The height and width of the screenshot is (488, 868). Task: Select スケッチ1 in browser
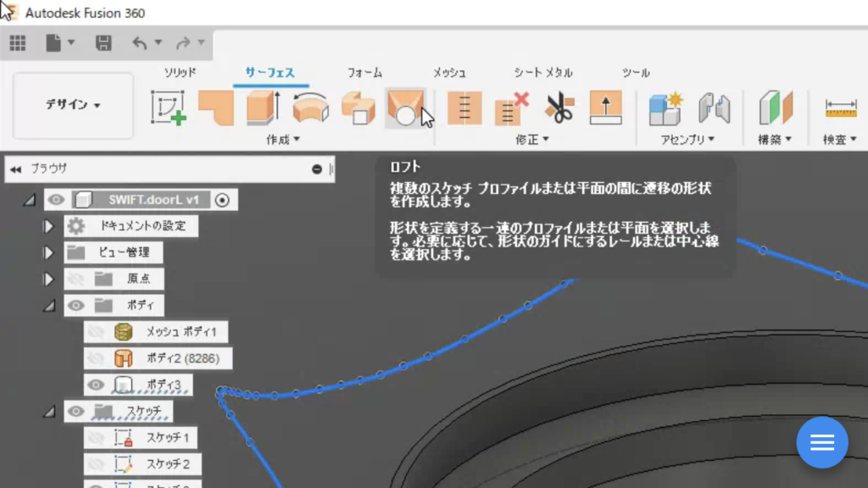click(168, 438)
